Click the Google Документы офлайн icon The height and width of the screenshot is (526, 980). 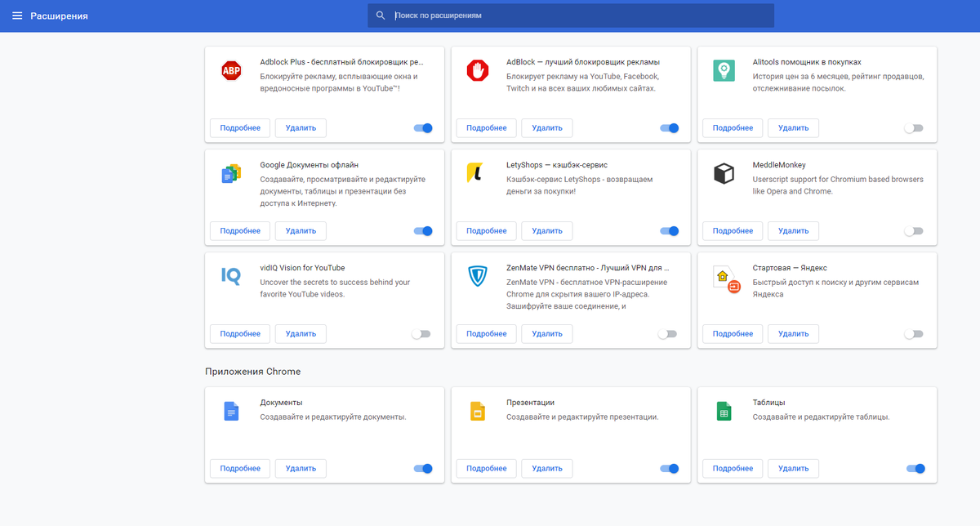(230, 172)
